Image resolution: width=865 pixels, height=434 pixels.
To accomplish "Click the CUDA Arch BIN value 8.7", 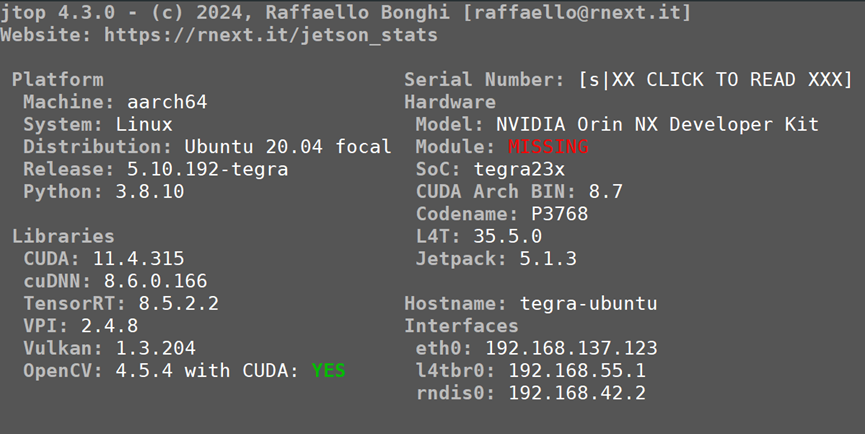I will [x=605, y=191].
